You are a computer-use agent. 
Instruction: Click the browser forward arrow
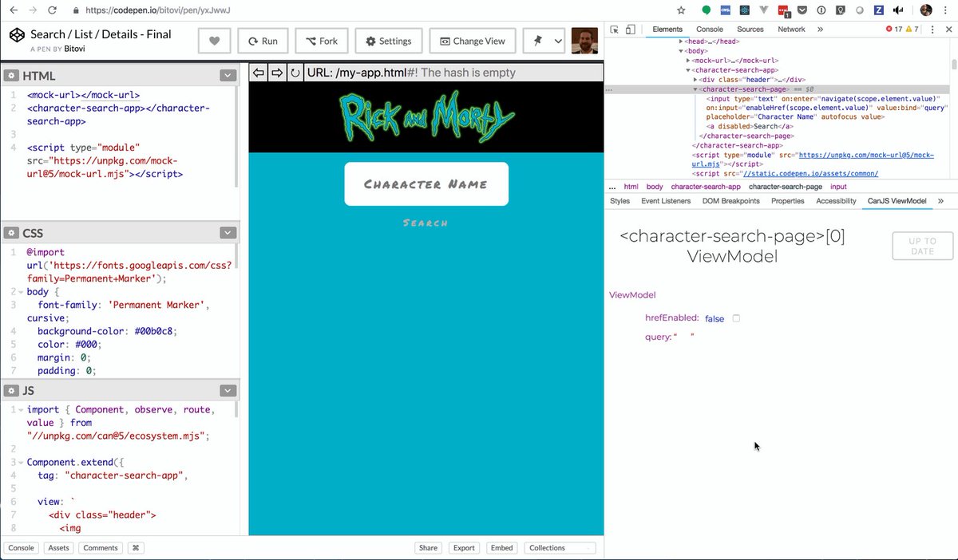tap(32, 10)
